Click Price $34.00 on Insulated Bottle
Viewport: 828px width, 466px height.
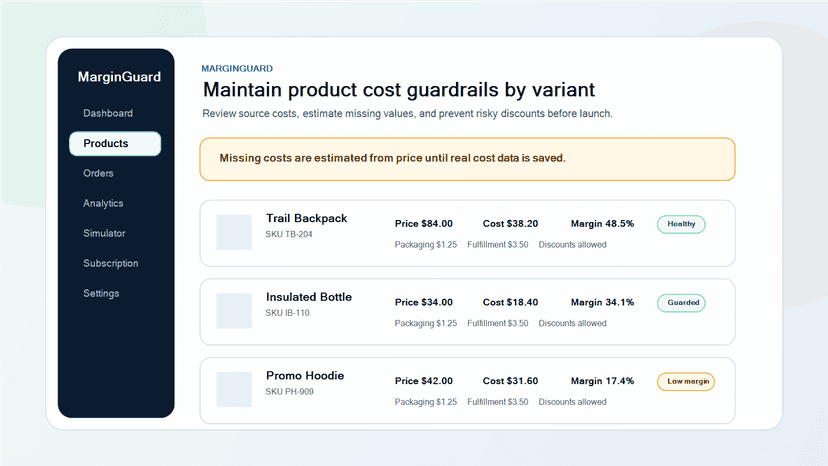pyautogui.click(x=424, y=302)
